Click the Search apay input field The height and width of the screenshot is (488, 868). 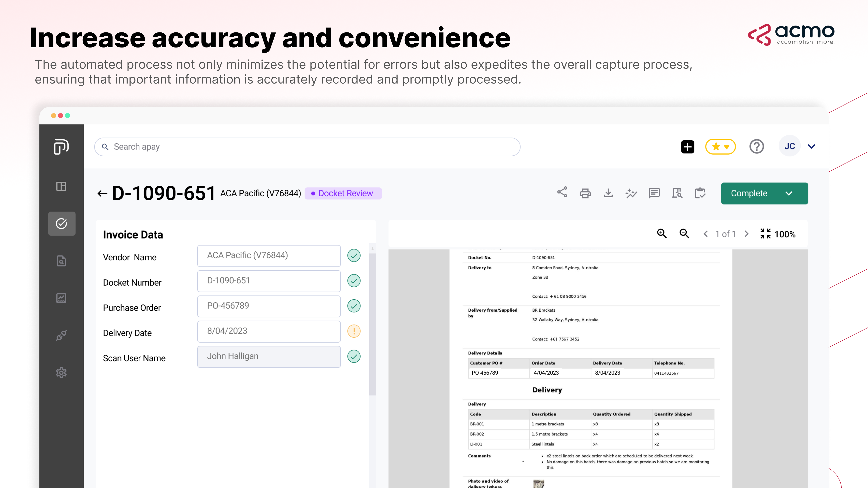[307, 147]
